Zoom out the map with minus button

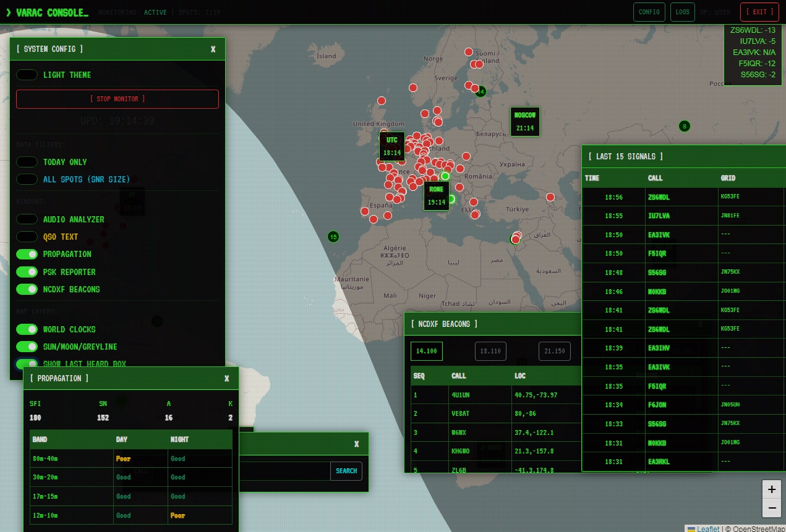coord(771,509)
